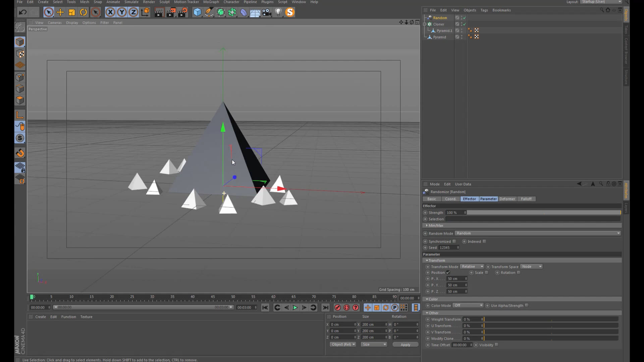This screenshot has height=362, width=644.
Task: Expand the Min/Max section
Action: pyautogui.click(x=435, y=226)
